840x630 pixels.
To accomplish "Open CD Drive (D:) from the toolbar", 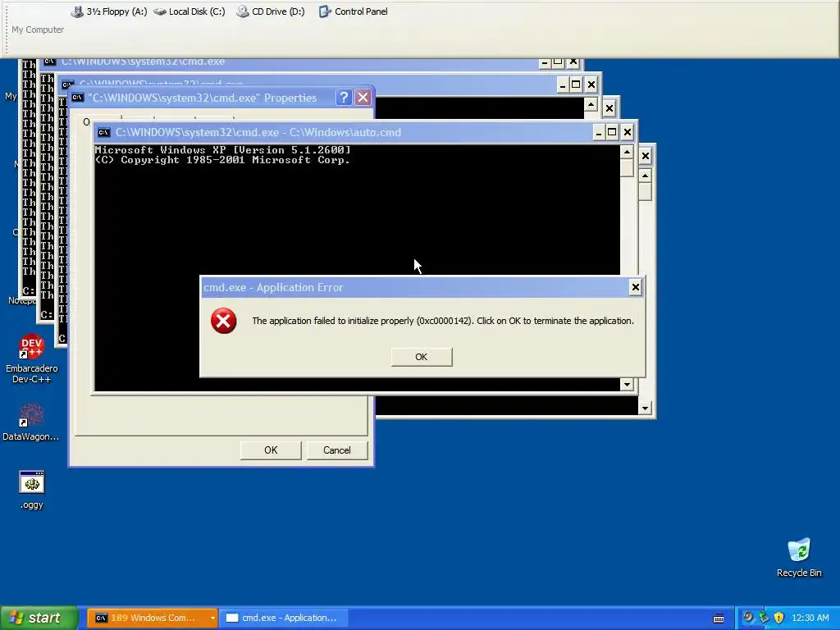I will [x=271, y=11].
